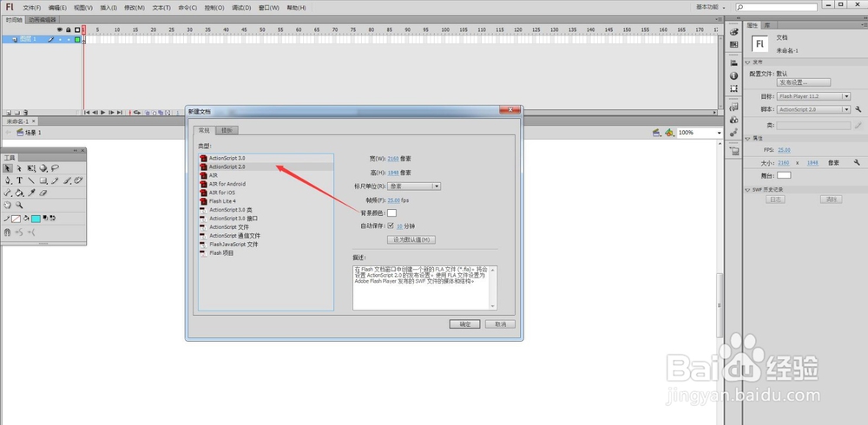Select the Lasso tool

click(x=55, y=167)
